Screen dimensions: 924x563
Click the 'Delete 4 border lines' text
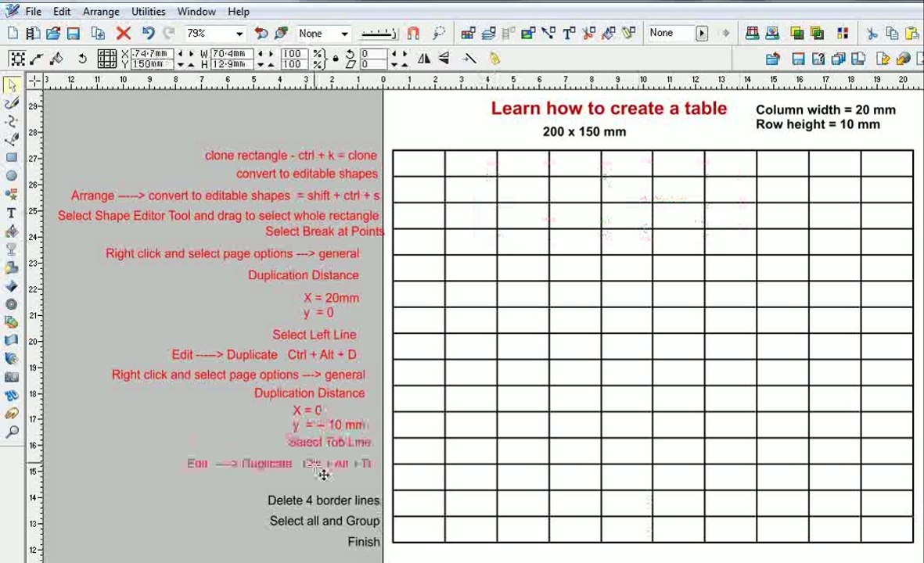324,500
